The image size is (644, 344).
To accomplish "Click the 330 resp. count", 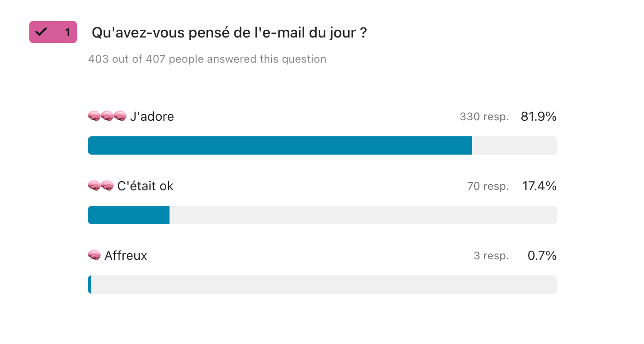I will 484,117.
